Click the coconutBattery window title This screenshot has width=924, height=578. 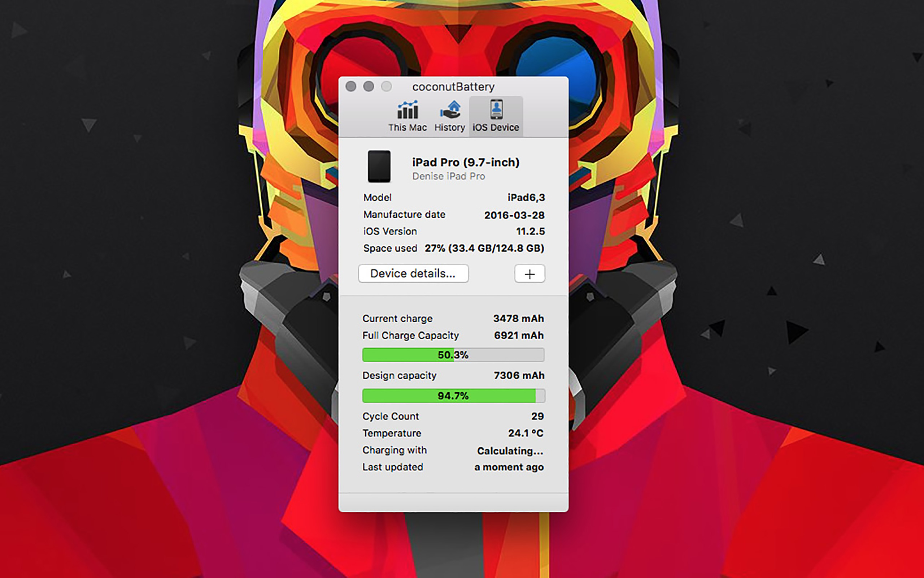point(453,87)
